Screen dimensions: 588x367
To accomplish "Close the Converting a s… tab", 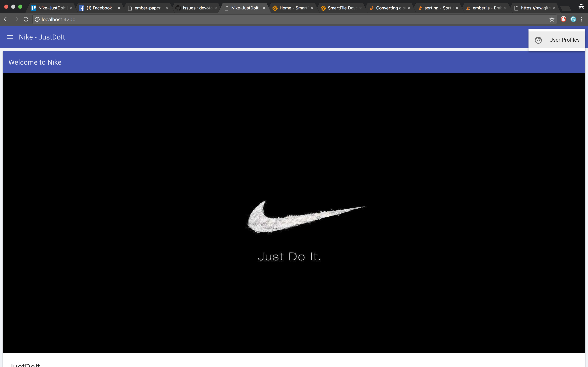I will coord(409,8).
